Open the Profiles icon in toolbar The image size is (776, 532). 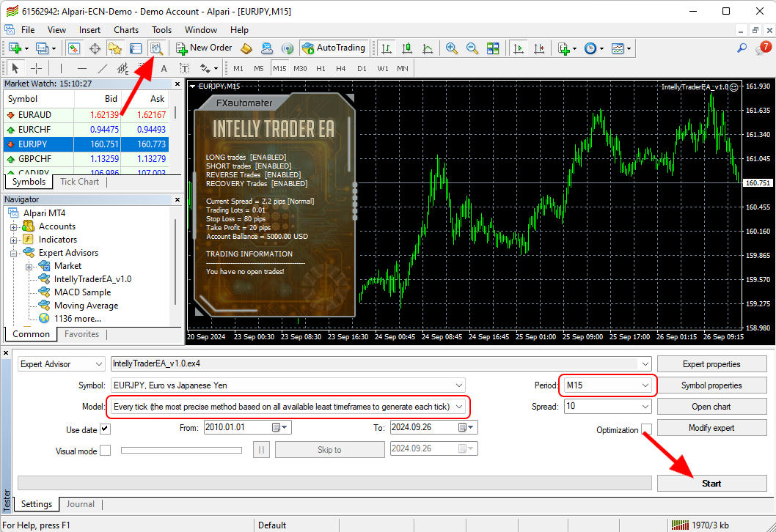coord(42,48)
